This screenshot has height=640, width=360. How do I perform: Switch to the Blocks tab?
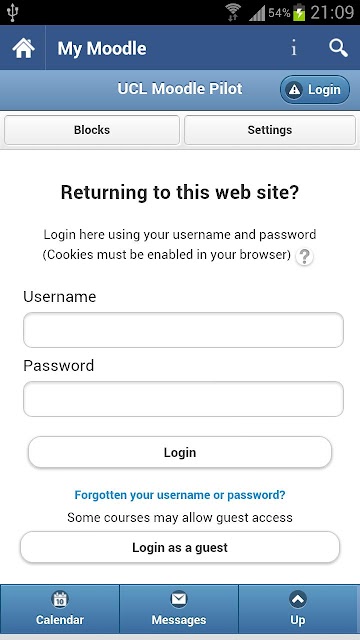point(92,130)
